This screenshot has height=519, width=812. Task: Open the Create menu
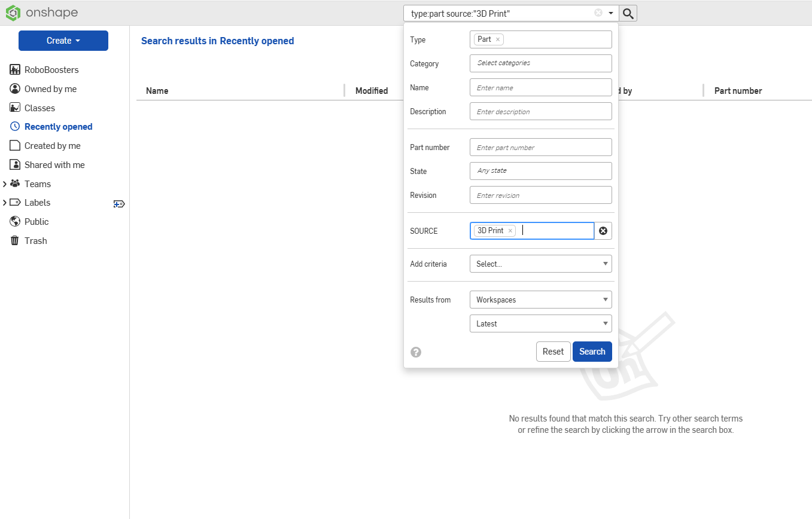pos(63,41)
